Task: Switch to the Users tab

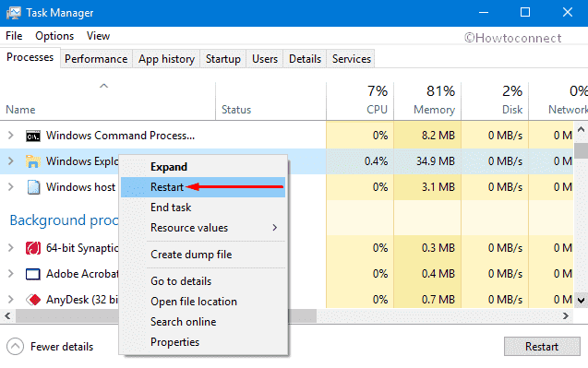Action: point(265,59)
